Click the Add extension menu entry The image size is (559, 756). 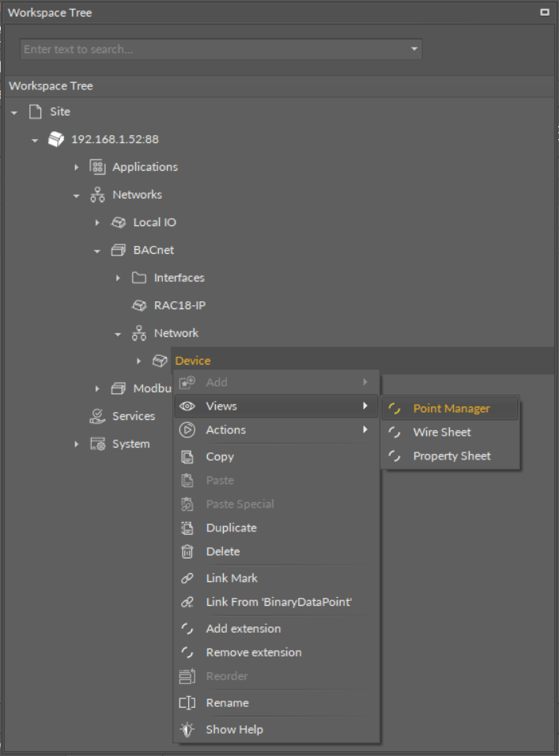coord(243,629)
